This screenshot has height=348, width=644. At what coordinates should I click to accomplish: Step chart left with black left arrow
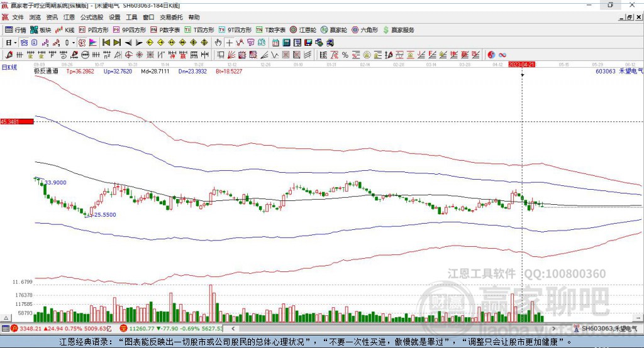tap(128, 43)
